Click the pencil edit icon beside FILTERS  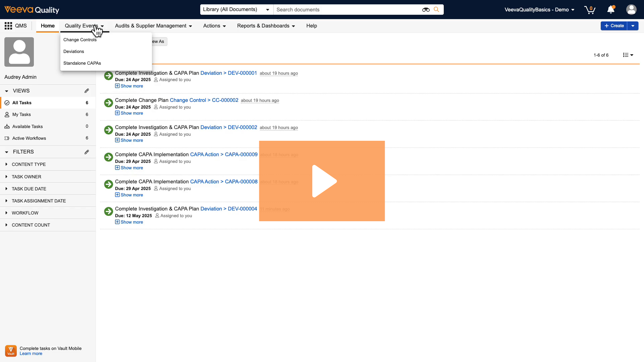pos(87,152)
